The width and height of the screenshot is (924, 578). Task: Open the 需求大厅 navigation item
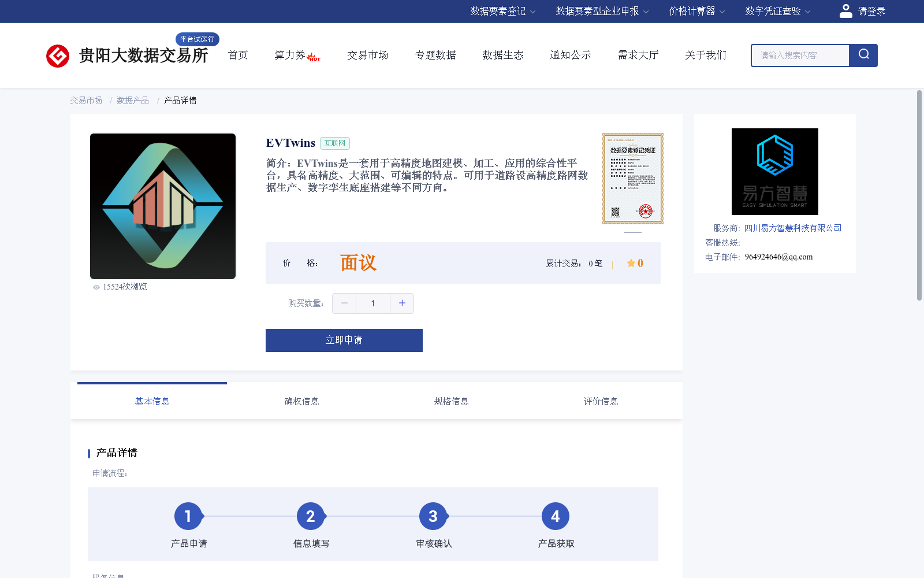pyautogui.click(x=638, y=55)
